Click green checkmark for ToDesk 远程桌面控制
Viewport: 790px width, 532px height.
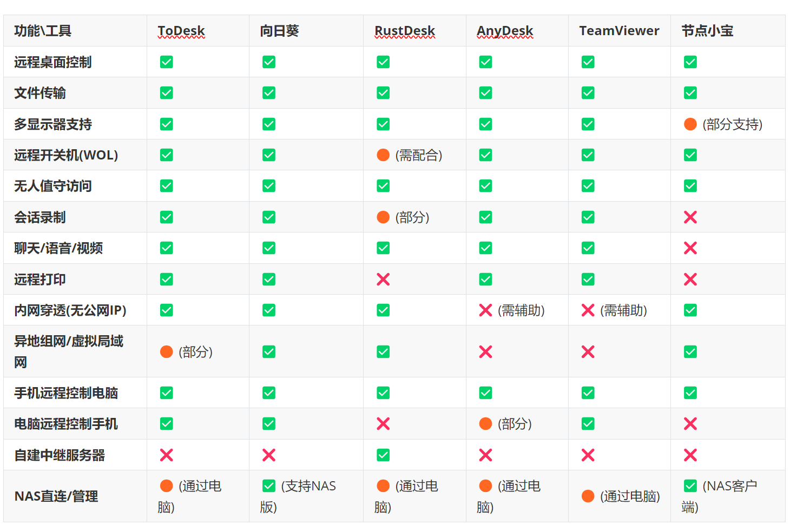[167, 62]
